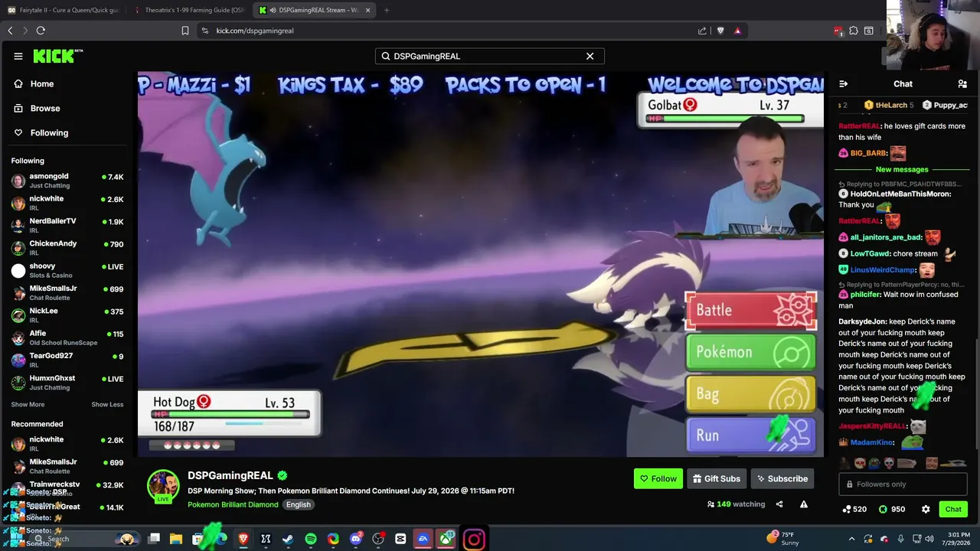
Task: Click the English language tag
Action: tap(298, 504)
